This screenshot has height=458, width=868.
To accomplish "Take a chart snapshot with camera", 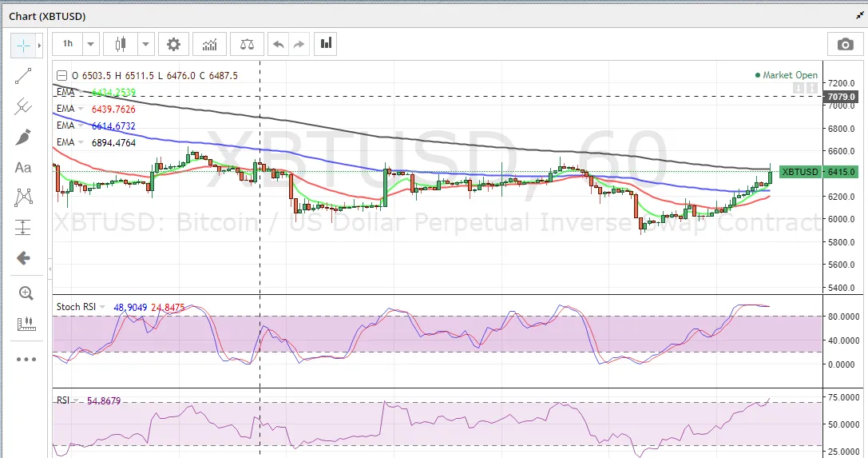I will pyautogui.click(x=845, y=44).
